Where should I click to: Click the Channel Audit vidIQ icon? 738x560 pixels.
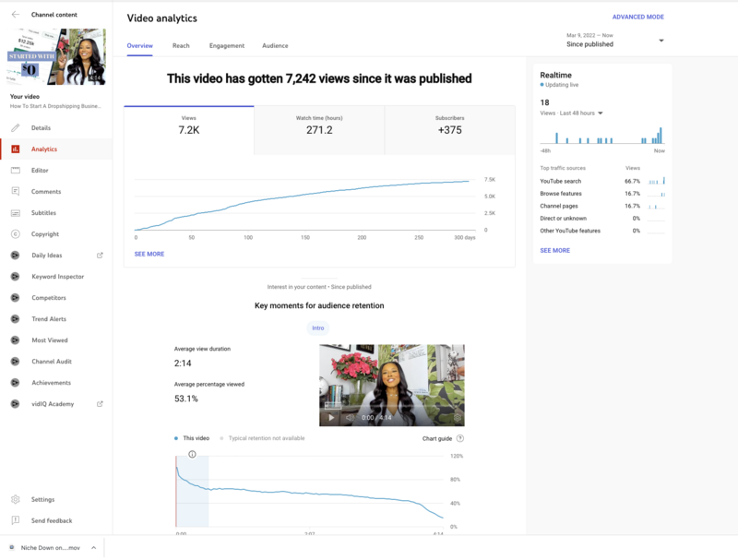click(x=16, y=361)
